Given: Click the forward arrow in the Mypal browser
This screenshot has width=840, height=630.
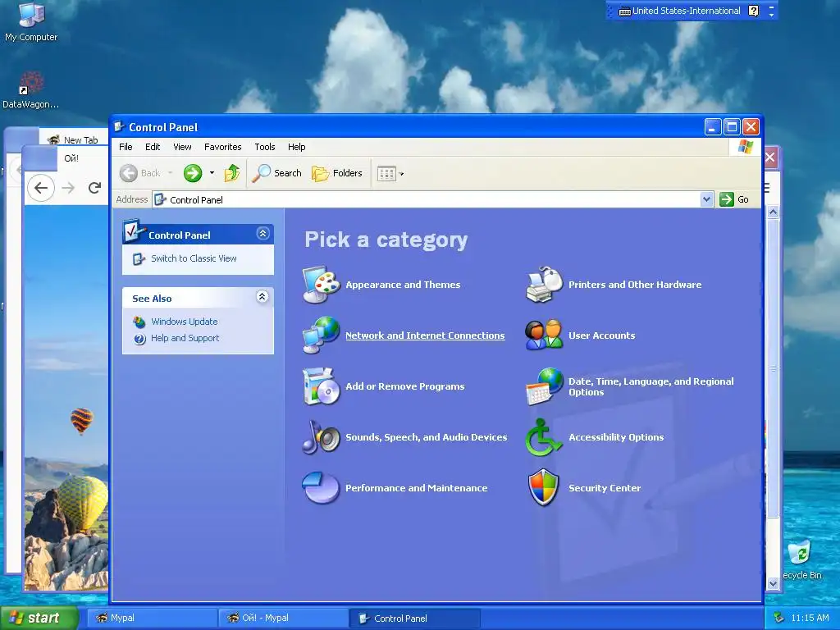Looking at the screenshot, I should [68, 188].
